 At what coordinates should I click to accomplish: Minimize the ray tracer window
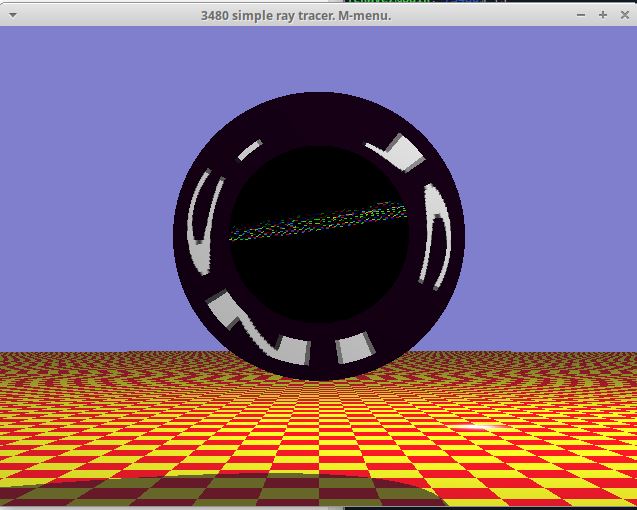581,15
